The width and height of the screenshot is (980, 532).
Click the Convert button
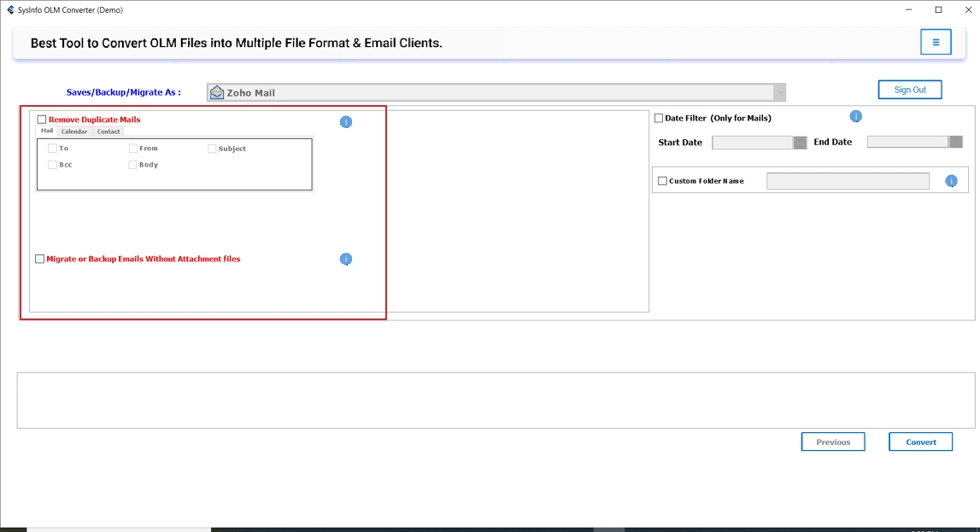(x=921, y=441)
